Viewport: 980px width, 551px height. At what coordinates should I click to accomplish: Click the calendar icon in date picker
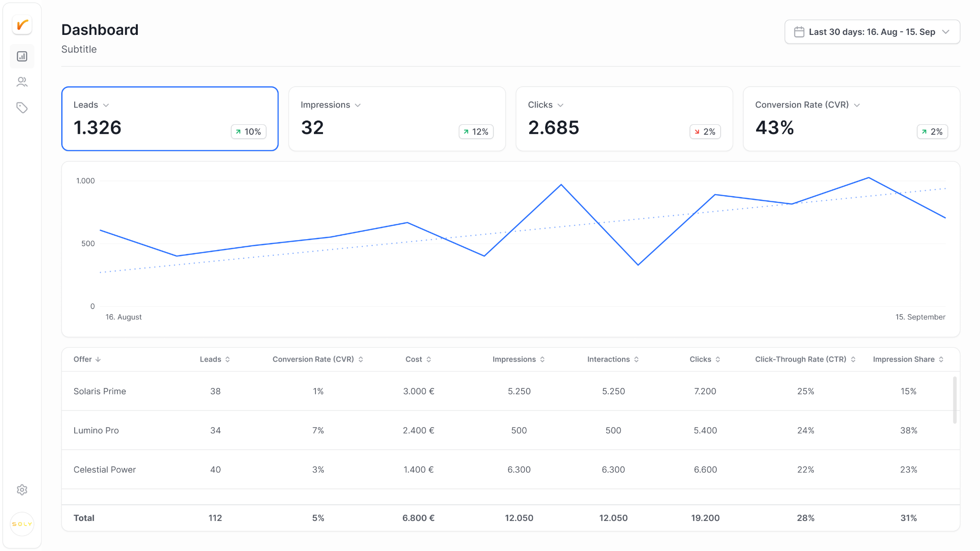(799, 32)
